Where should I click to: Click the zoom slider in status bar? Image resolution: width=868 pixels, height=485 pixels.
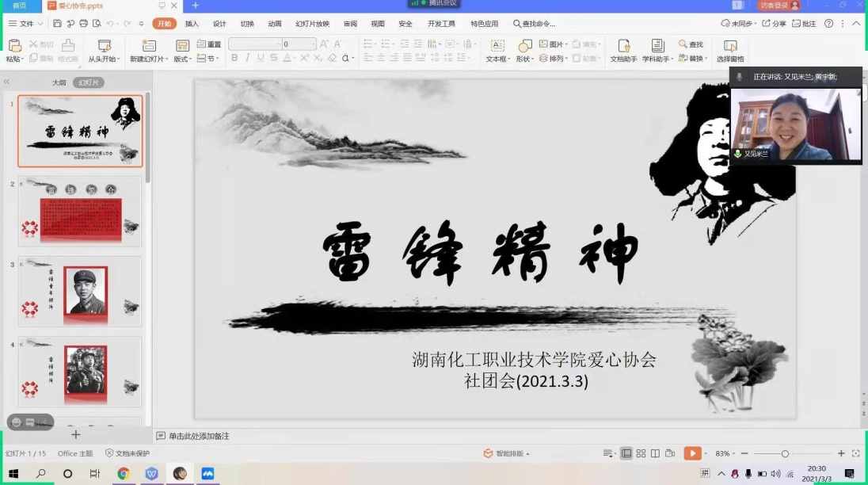[x=785, y=453]
